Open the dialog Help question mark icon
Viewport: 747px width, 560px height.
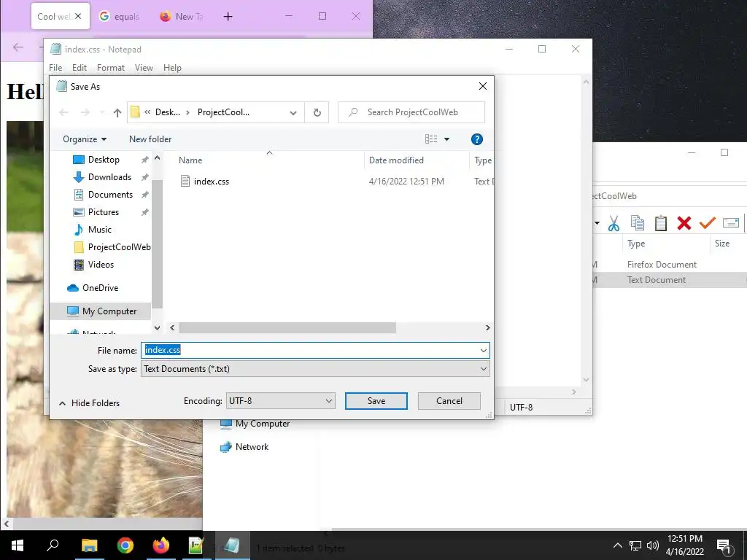click(476, 139)
